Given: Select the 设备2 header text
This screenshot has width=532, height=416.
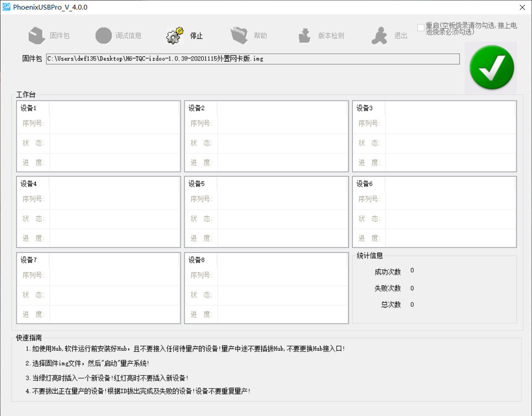Looking at the screenshot, I should (x=196, y=108).
